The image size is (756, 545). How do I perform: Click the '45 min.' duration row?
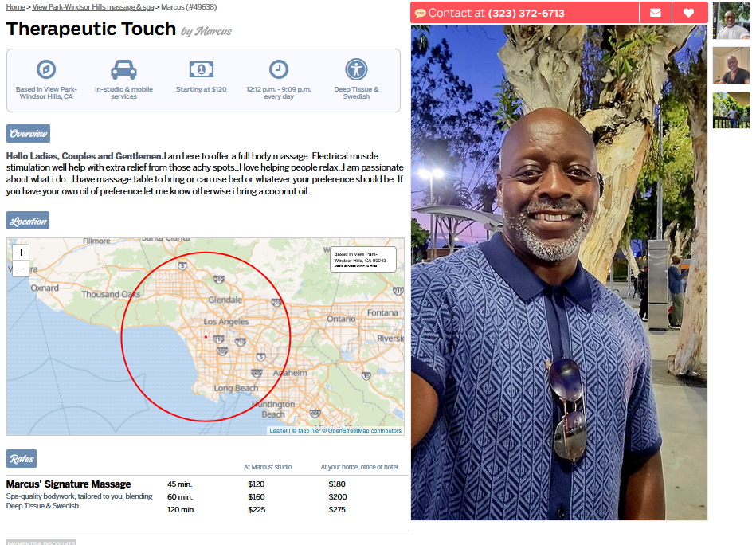click(180, 484)
